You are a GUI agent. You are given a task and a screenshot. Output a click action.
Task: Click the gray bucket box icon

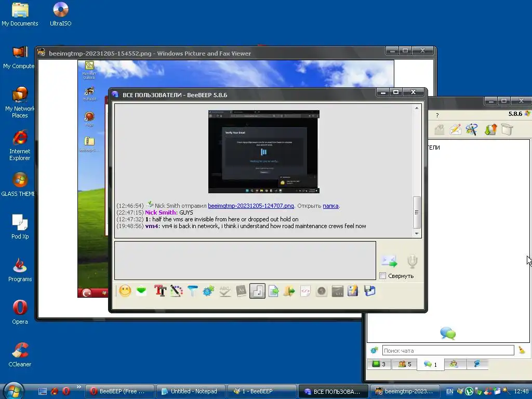tap(507, 129)
